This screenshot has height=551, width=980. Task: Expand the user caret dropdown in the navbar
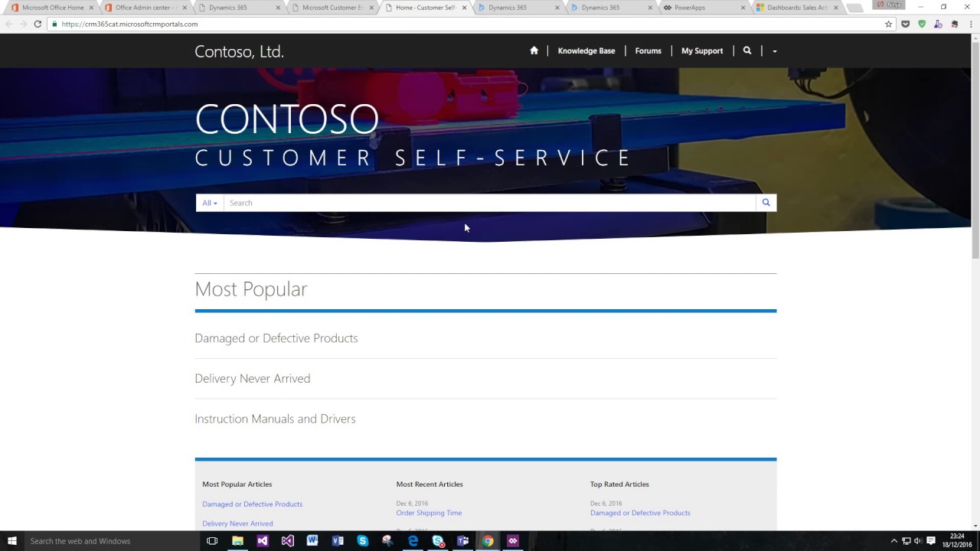pos(774,51)
